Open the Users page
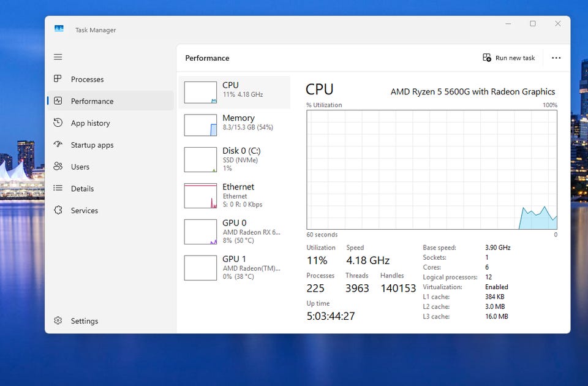 110,167
